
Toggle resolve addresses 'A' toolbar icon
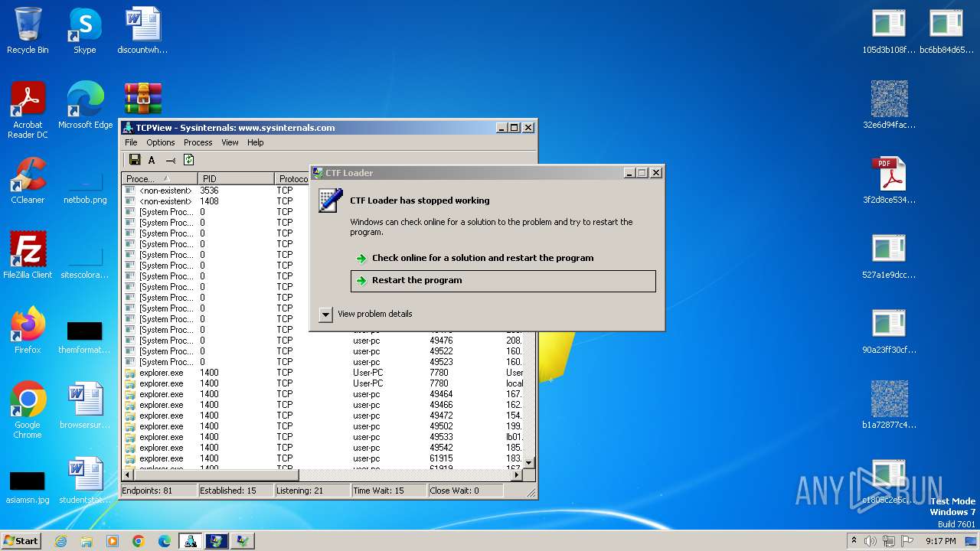point(152,160)
